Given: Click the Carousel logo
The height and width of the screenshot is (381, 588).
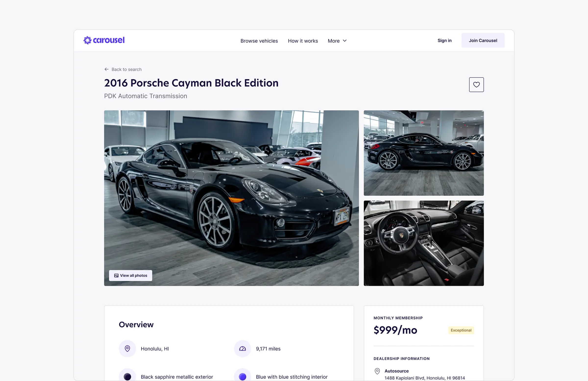Looking at the screenshot, I should 104,40.
